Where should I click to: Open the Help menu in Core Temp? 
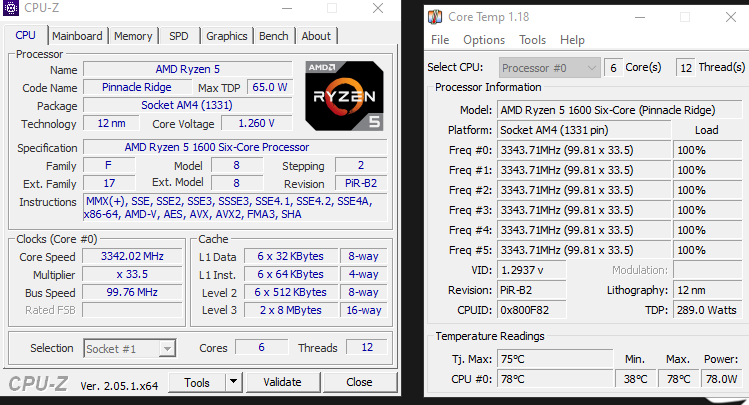[x=572, y=40]
